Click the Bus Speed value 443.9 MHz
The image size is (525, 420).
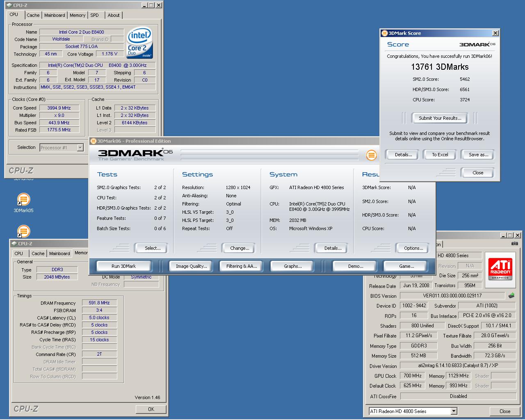[59, 123]
